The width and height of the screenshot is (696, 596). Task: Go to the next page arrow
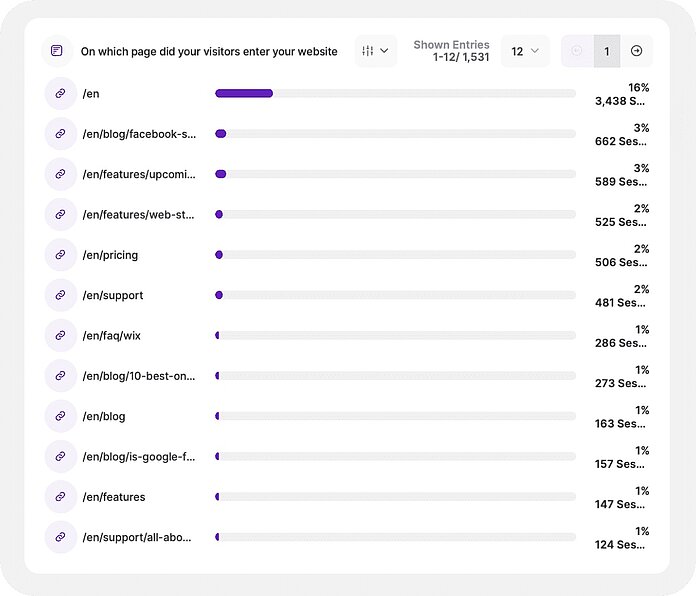tap(636, 51)
